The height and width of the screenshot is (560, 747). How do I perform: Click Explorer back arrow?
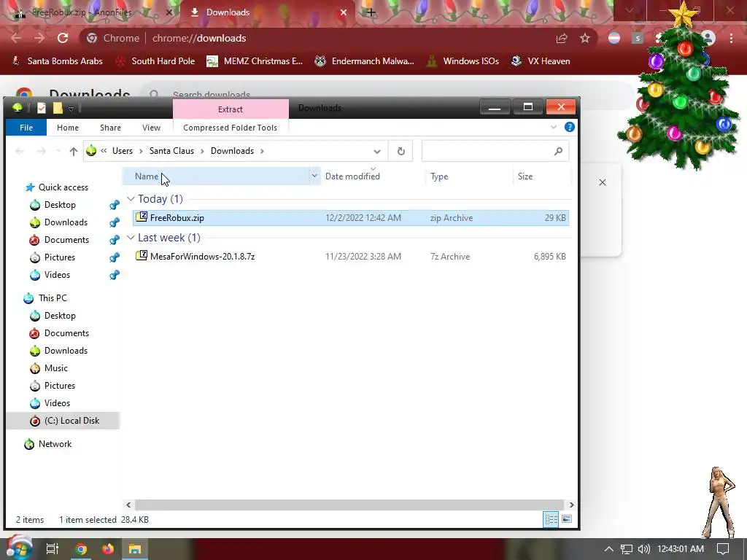tap(20, 152)
